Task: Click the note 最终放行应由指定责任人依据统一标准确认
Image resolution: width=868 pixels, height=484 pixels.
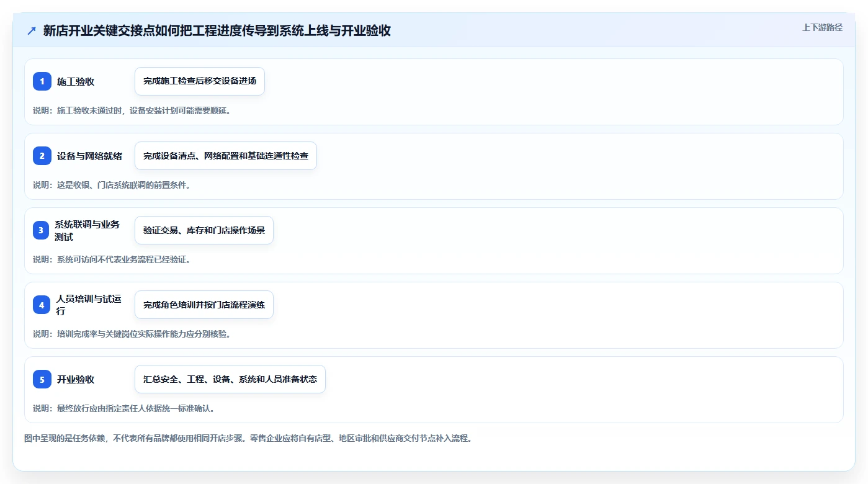Action: tap(135, 408)
